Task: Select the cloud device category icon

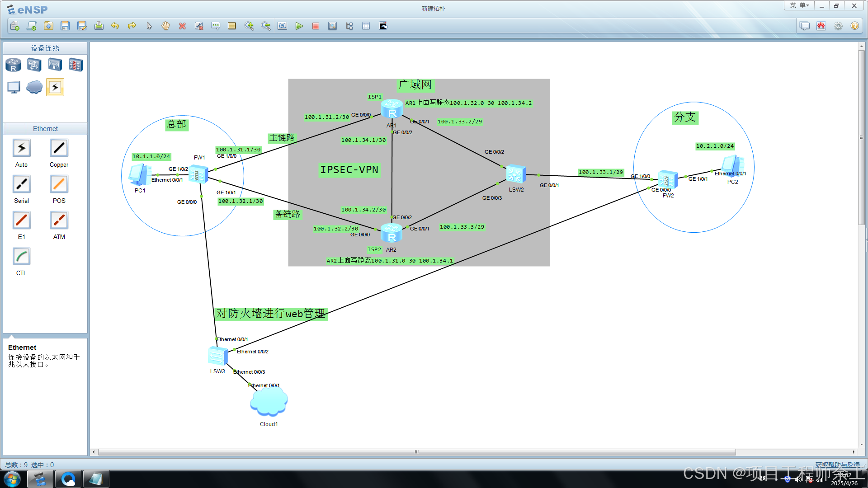Action: [34, 87]
